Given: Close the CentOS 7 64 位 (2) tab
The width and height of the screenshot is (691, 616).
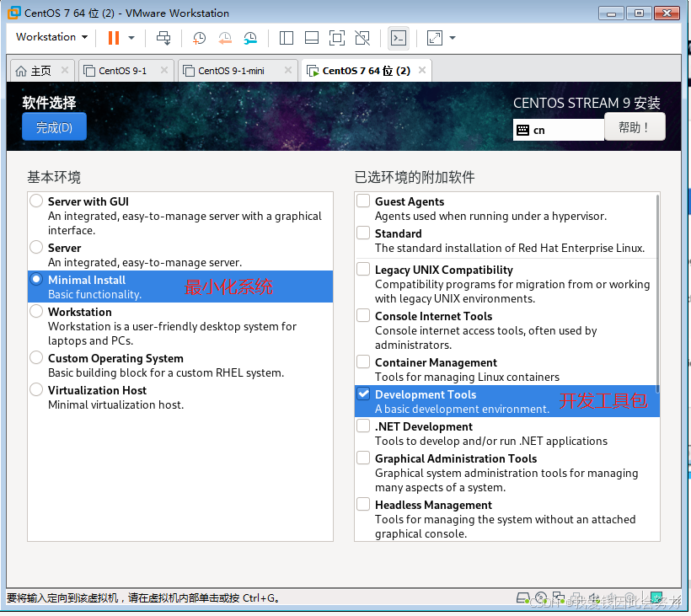Looking at the screenshot, I should click(x=422, y=70).
